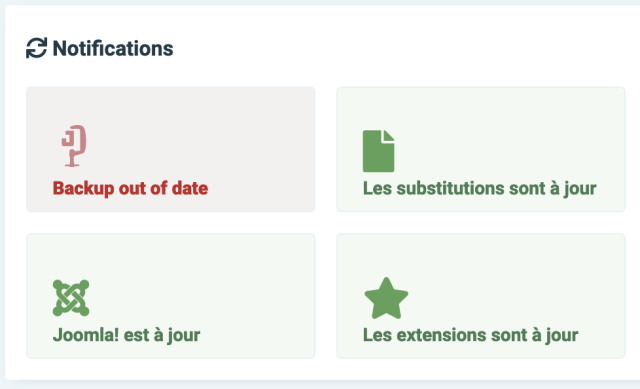The width and height of the screenshot is (640, 389).
Task: Click the blank area above the file icon
Action: 378,108
